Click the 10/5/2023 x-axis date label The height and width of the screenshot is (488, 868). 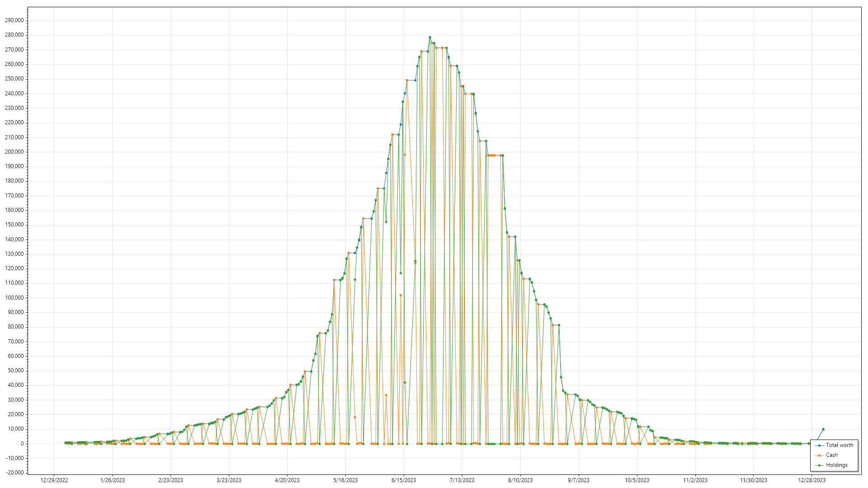(x=637, y=480)
